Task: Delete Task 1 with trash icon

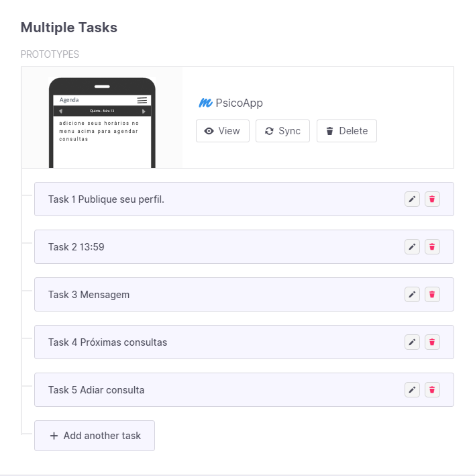Action: [432, 199]
